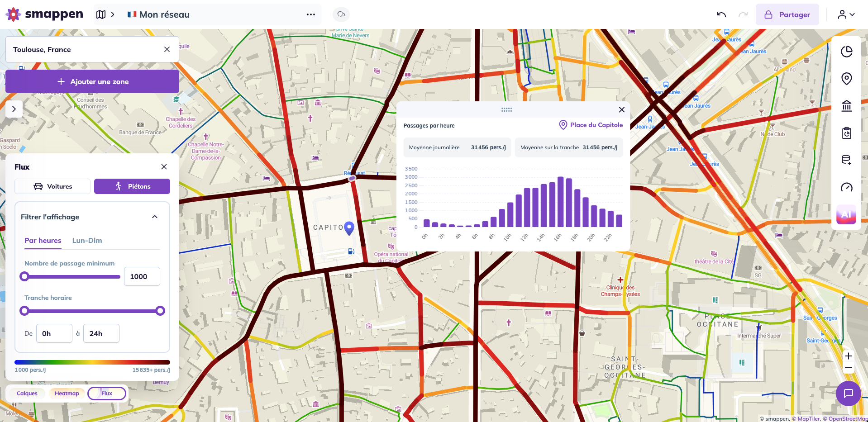Close the Flux panel
Screen dimensions: 868x422
[x=164, y=167]
